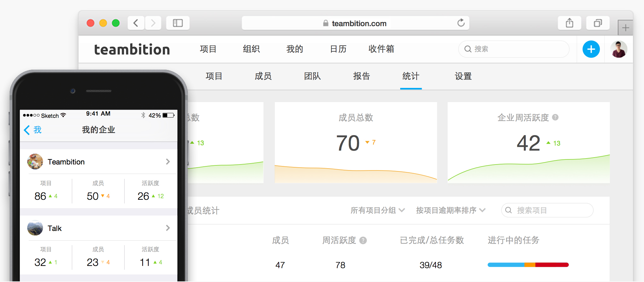The image size is (644, 282).
Task: Show all tabs overview icon
Action: [598, 23]
